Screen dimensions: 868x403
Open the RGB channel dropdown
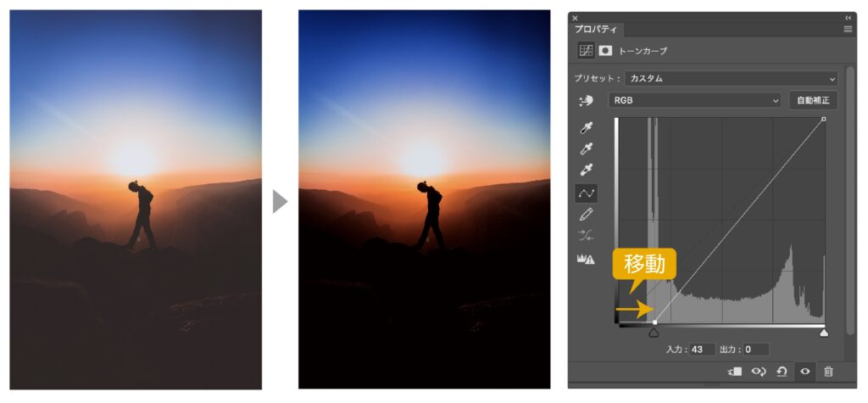coord(695,101)
